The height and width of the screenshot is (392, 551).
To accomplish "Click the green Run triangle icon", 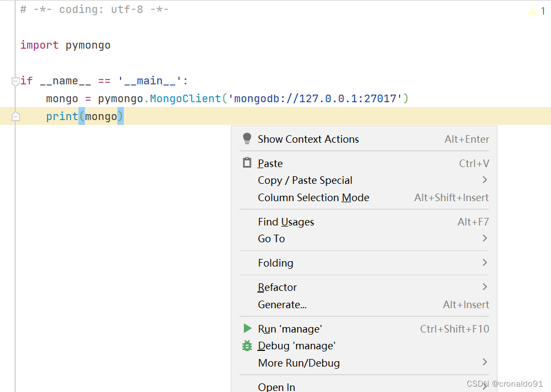I will [248, 328].
